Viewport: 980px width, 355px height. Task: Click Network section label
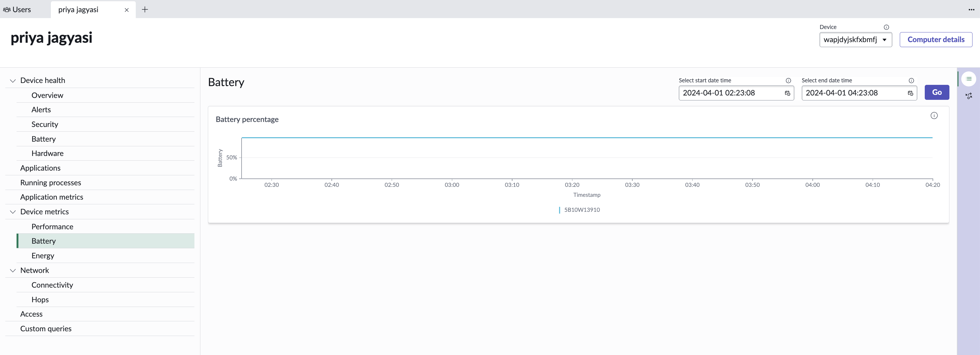pos(35,270)
